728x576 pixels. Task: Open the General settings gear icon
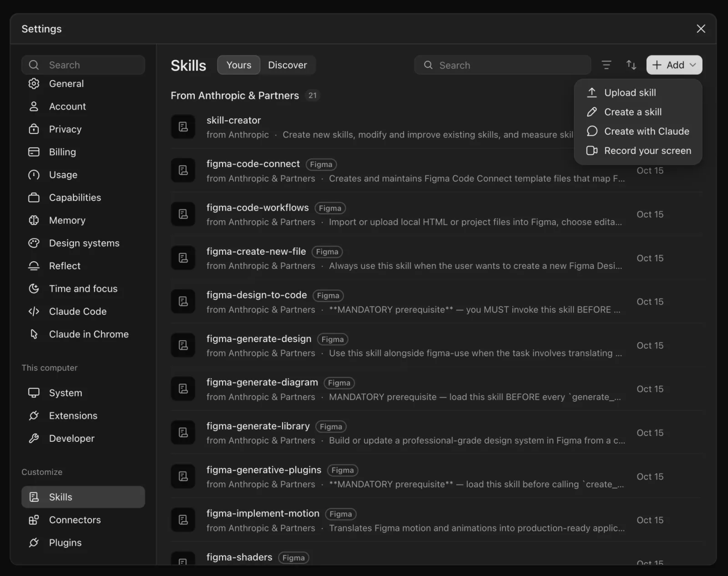pos(34,84)
